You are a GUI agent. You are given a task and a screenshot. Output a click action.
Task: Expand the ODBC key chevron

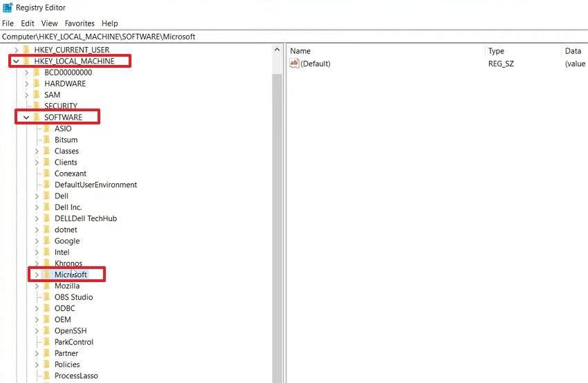click(x=37, y=308)
